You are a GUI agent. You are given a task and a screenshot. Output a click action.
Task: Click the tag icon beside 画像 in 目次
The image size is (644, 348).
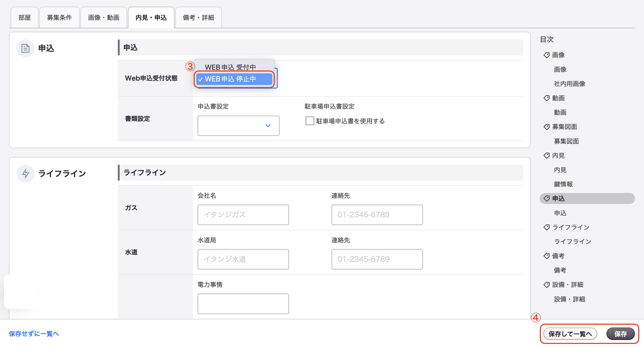click(547, 55)
